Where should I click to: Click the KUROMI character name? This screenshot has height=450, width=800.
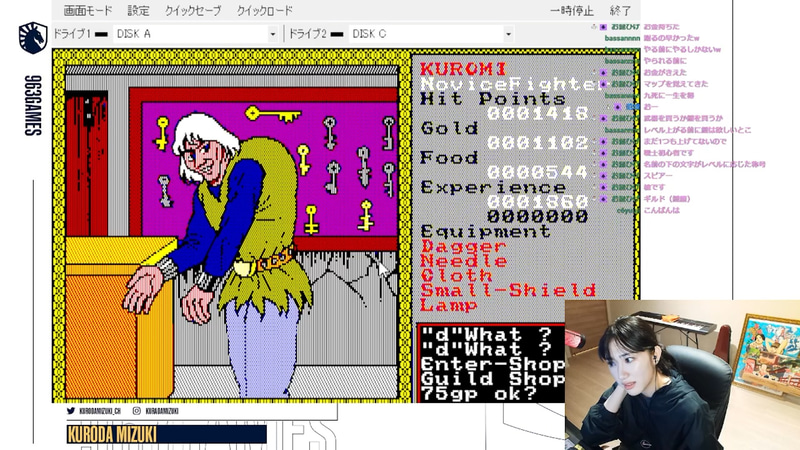[463, 69]
